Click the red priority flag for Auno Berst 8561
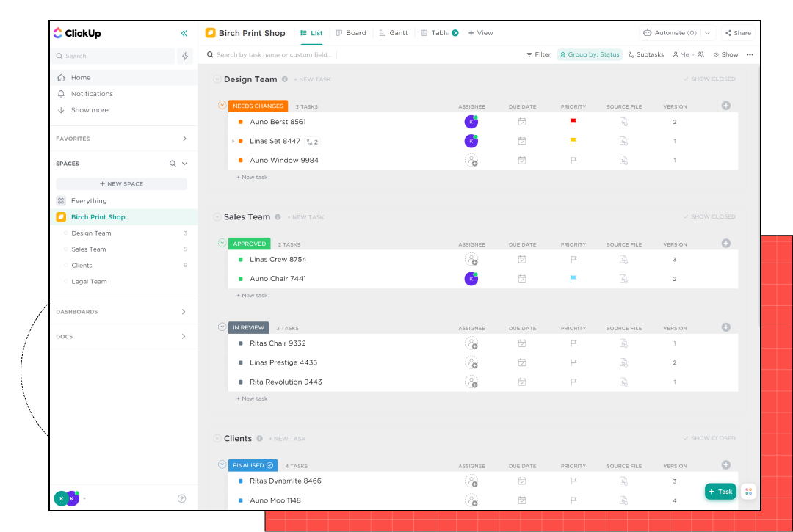This screenshot has width=793, height=532. (x=573, y=122)
